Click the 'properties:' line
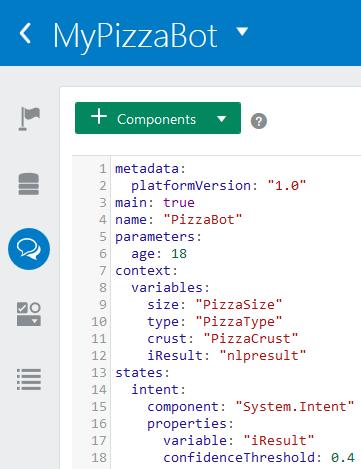 (x=191, y=423)
